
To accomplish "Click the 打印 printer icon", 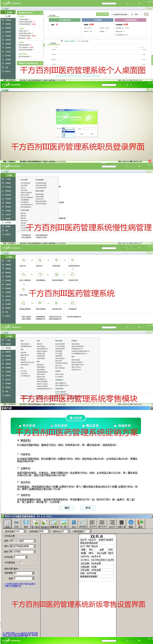I will [x=16, y=523].
